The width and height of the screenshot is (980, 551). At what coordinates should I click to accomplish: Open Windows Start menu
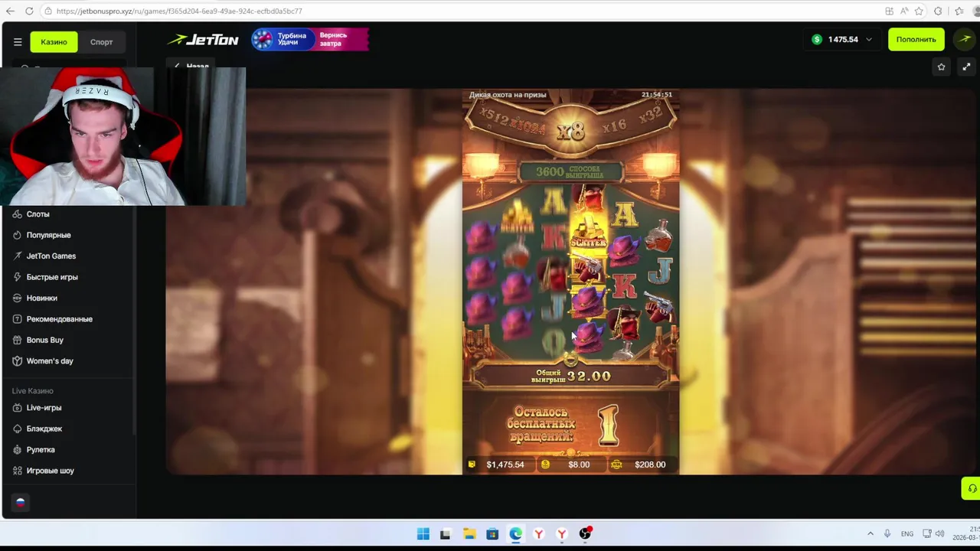coord(423,534)
